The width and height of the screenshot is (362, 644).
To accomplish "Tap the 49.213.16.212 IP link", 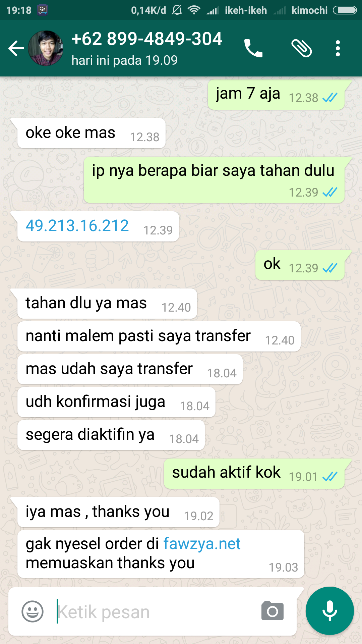I will 77,225.
